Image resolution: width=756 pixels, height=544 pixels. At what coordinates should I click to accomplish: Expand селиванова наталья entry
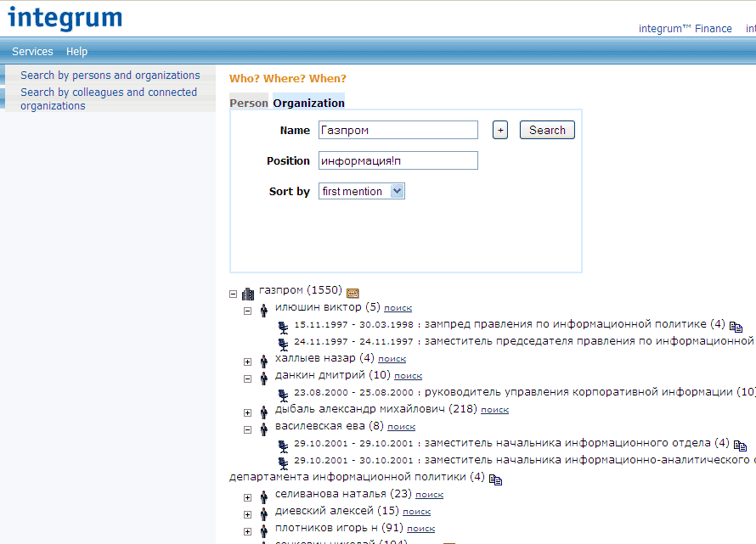(248, 497)
